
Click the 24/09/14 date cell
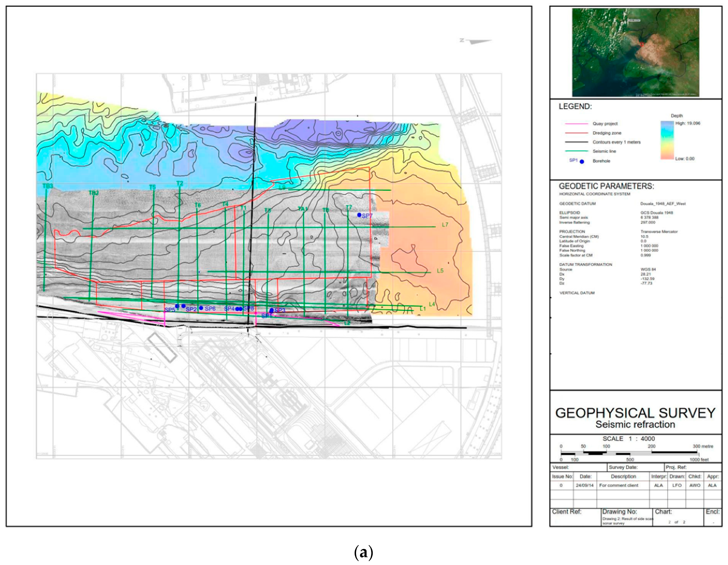pyautogui.click(x=585, y=485)
